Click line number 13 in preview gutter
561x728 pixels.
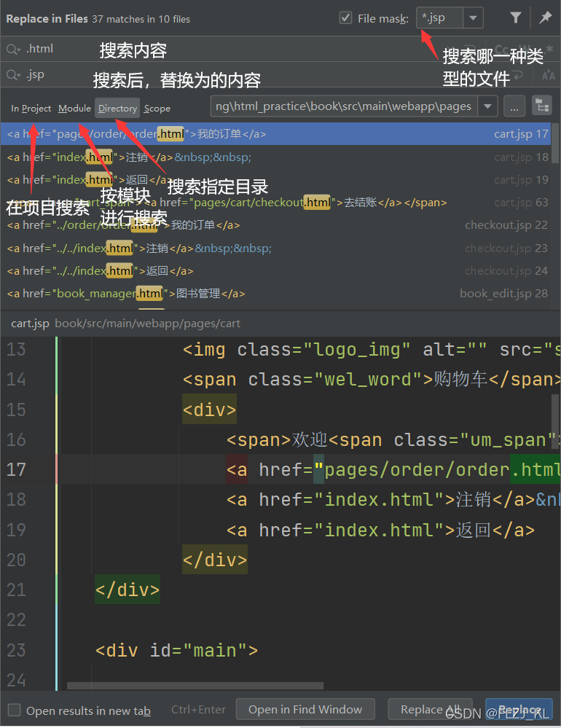[16, 349]
